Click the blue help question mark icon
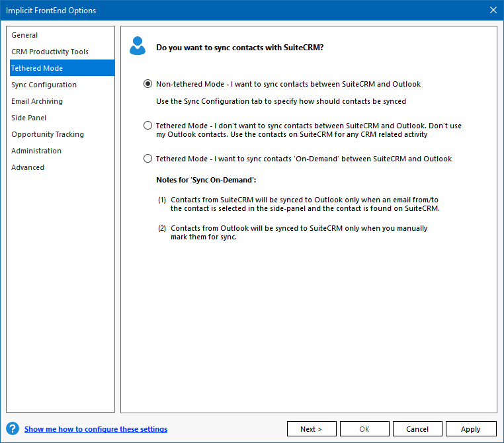504x443 pixels. [12, 428]
